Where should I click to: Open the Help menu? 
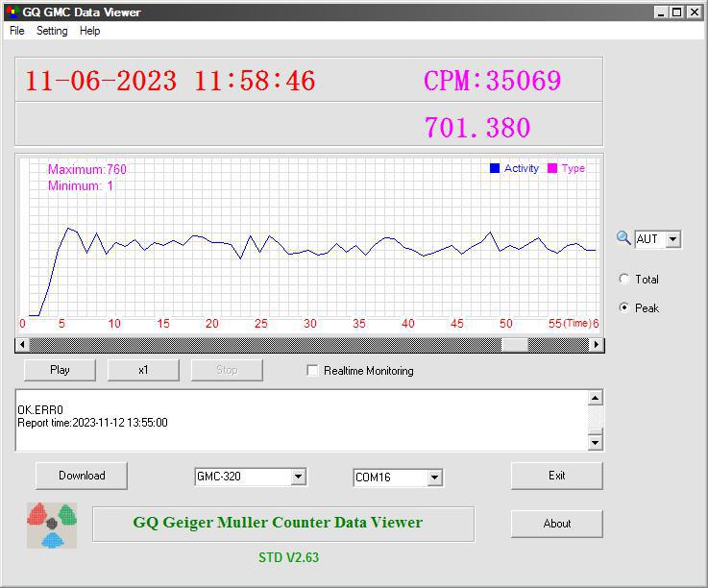(90, 31)
